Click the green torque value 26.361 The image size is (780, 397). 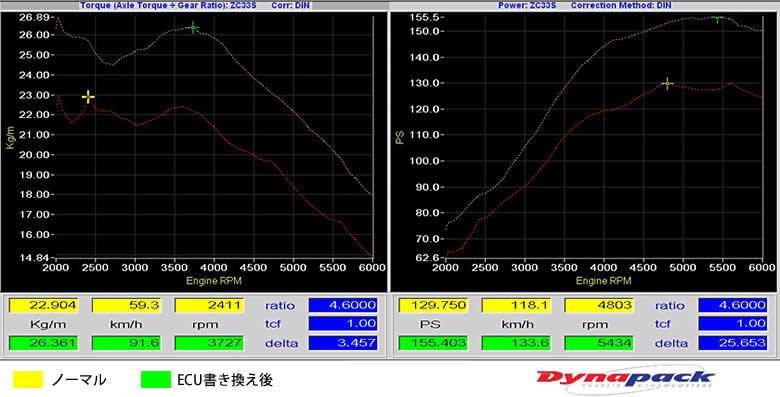pos(44,343)
